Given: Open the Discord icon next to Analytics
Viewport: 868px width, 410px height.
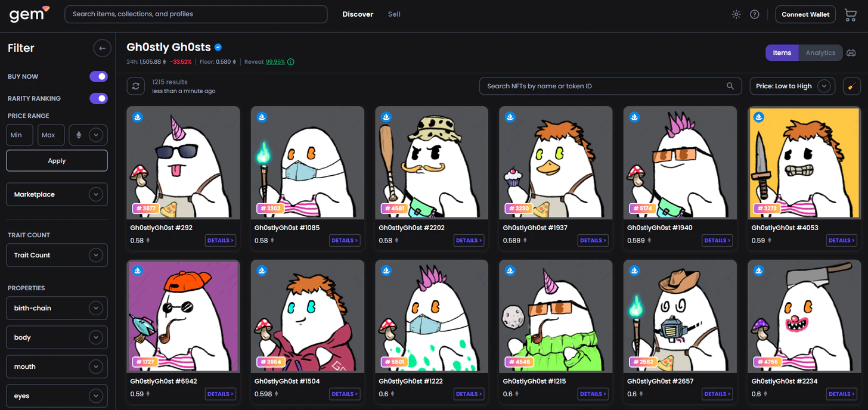Looking at the screenshot, I should (x=851, y=53).
